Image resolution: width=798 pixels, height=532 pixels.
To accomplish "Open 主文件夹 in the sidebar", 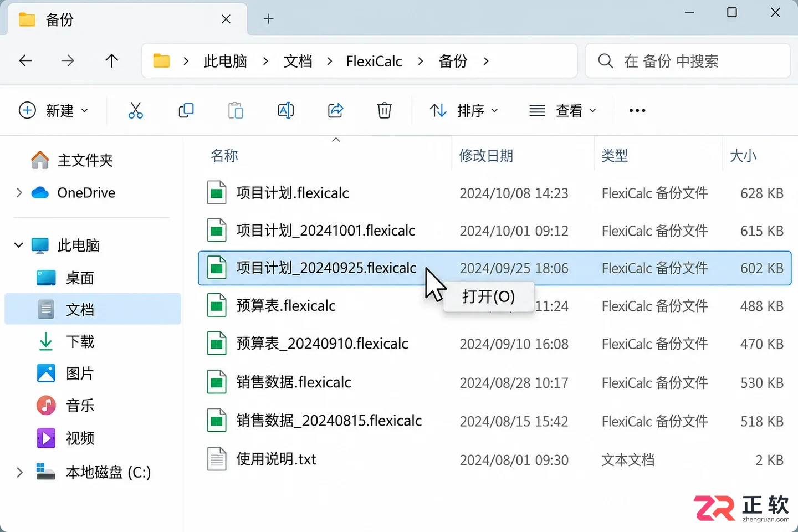I will click(x=85, y=160).
